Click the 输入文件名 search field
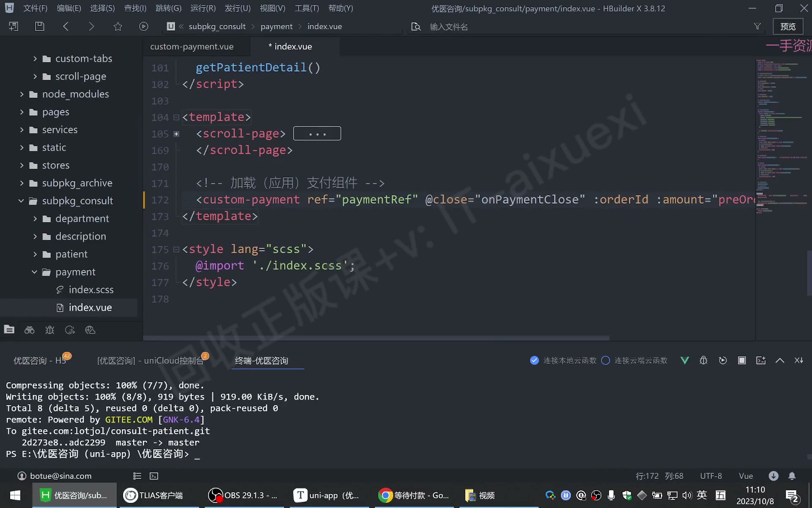The image size is (812, 508). click(588, 27)
